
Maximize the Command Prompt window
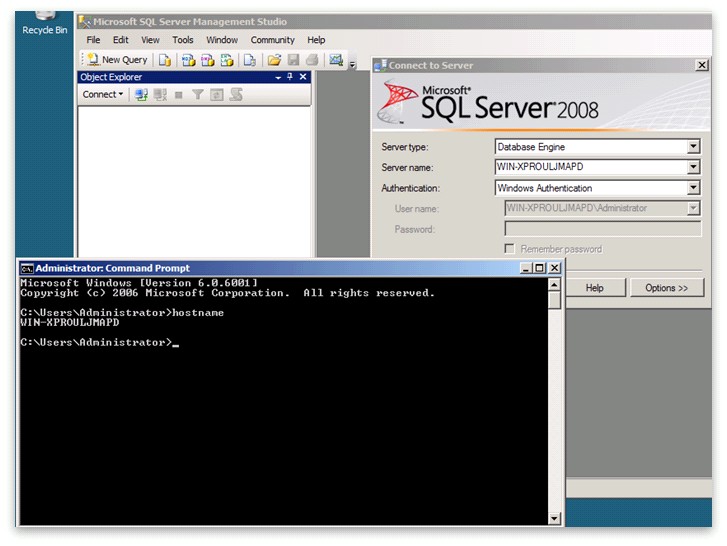[x=539, y=268]
